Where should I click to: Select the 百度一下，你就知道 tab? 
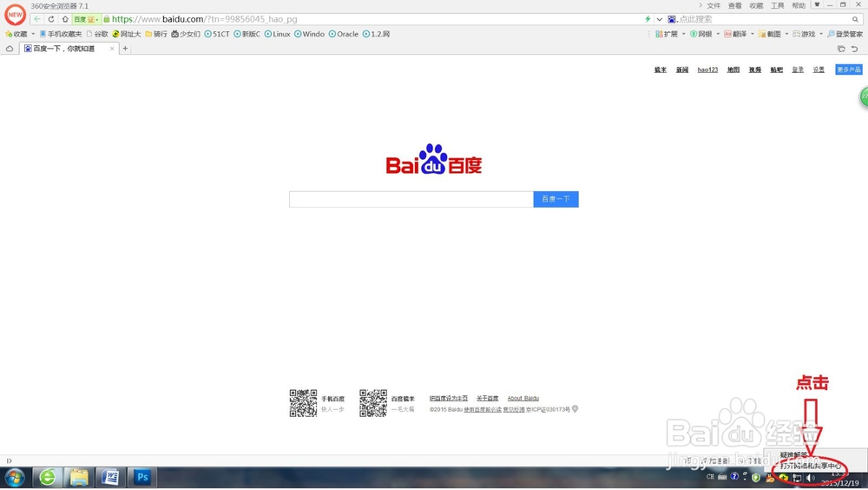click(69, 49)
